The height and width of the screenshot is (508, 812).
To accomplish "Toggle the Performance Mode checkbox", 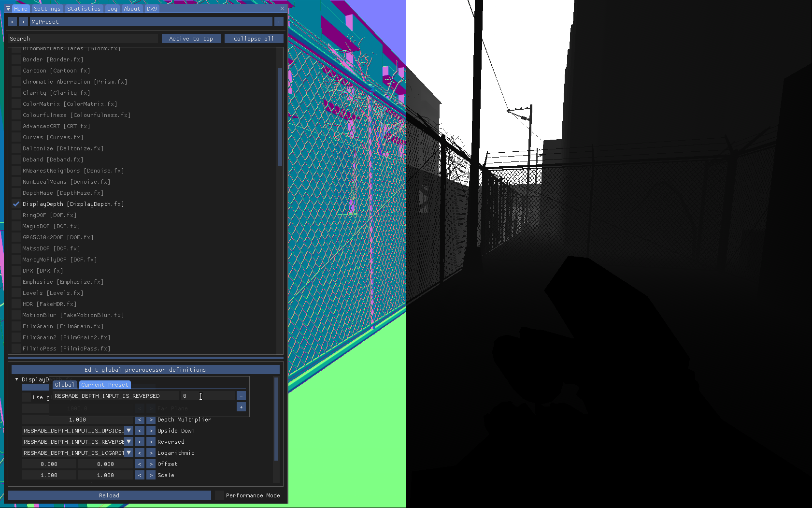I will (x=219, y=495).
